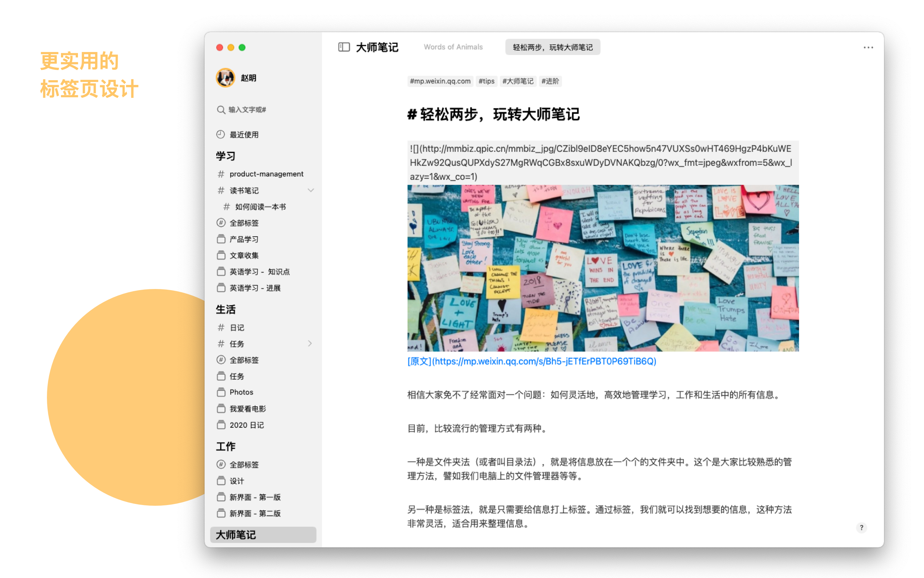924x578 pixels.
Task: Click the hash icon next to 读书笔记
Action: 221,190
